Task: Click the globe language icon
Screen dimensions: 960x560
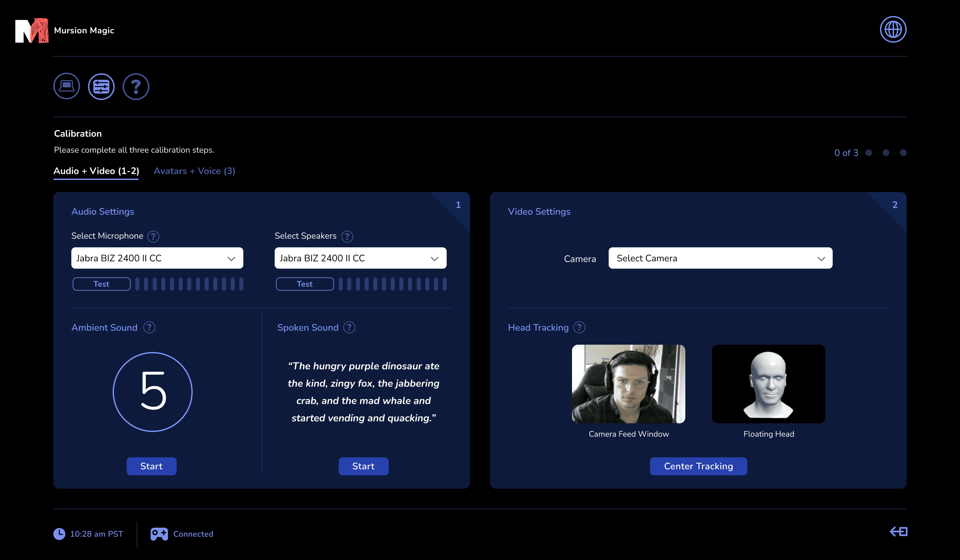Action: [893, 29]
